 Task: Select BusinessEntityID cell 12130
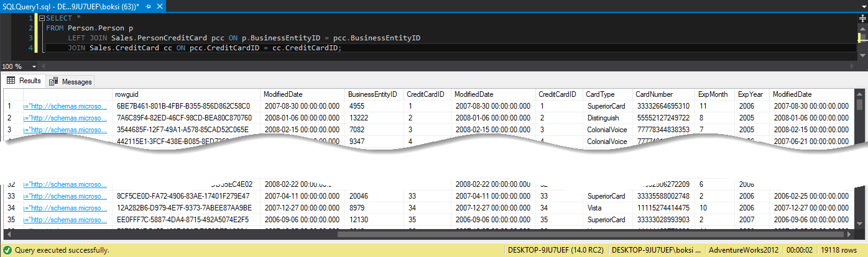[x=374, y=220]
